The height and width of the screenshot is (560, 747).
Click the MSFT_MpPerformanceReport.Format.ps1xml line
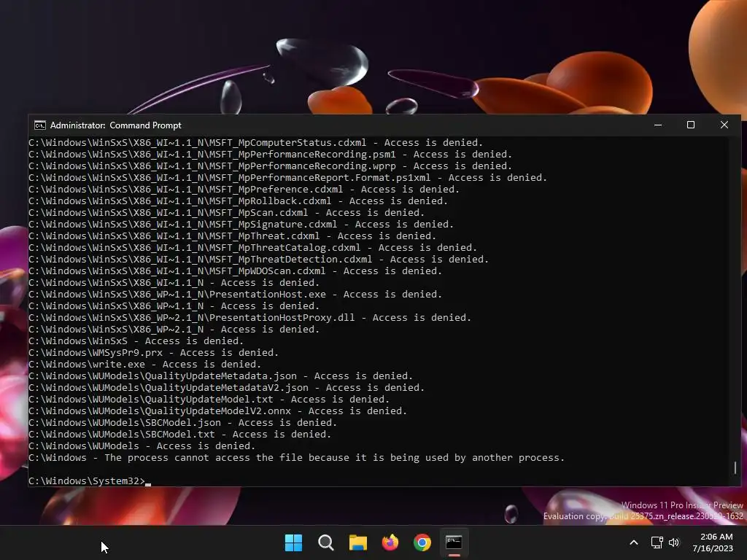287,178
